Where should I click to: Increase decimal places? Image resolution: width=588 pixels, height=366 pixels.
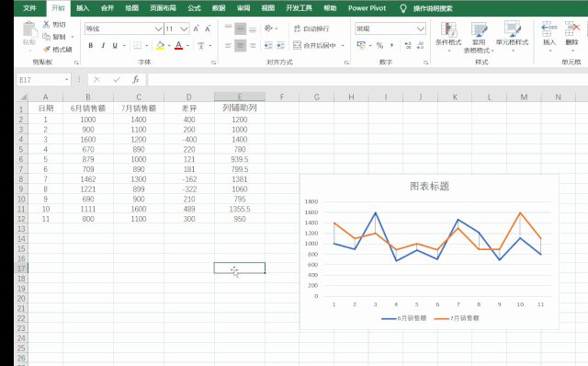(x=408, y=45)
